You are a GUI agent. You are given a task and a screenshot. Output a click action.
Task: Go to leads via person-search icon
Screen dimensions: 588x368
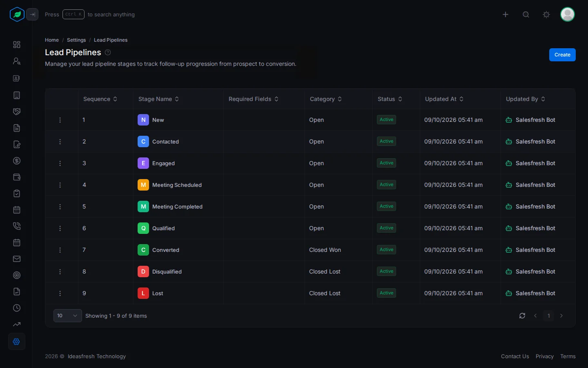coord(17,61)
